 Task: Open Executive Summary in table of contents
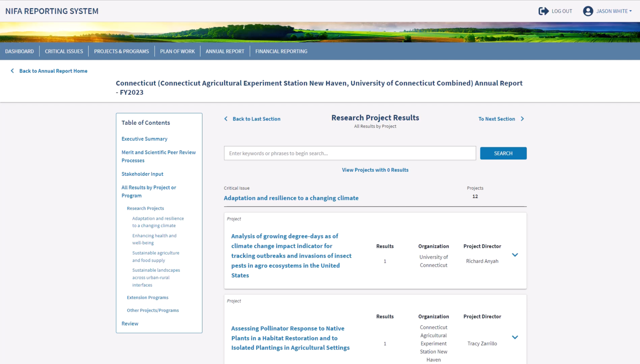pos(144,139)
